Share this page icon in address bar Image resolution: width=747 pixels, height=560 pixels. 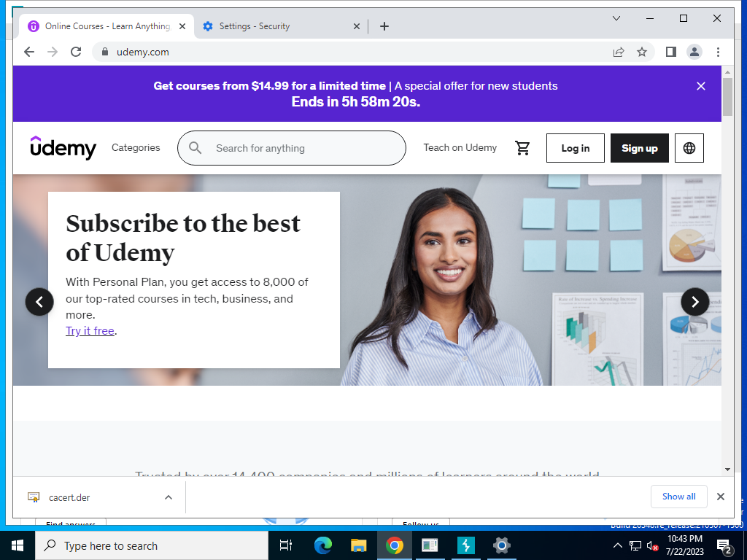619,52
